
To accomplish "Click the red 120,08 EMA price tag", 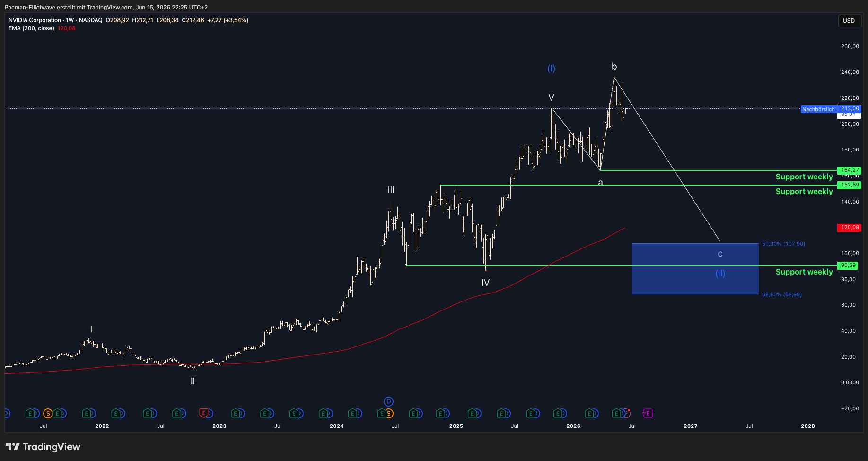I will tap(850, 227).
